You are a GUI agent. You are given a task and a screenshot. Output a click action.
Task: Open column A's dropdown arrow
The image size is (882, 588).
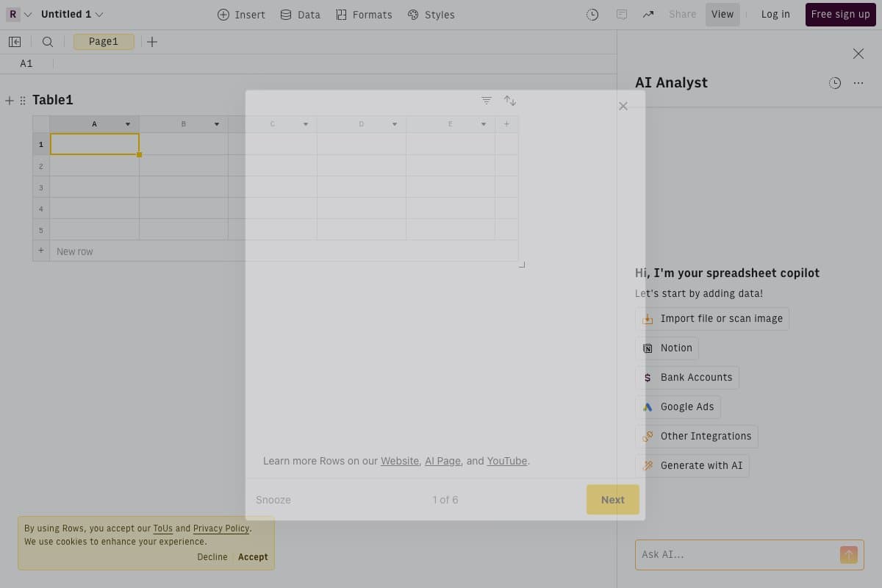click(x=127, y=123)
